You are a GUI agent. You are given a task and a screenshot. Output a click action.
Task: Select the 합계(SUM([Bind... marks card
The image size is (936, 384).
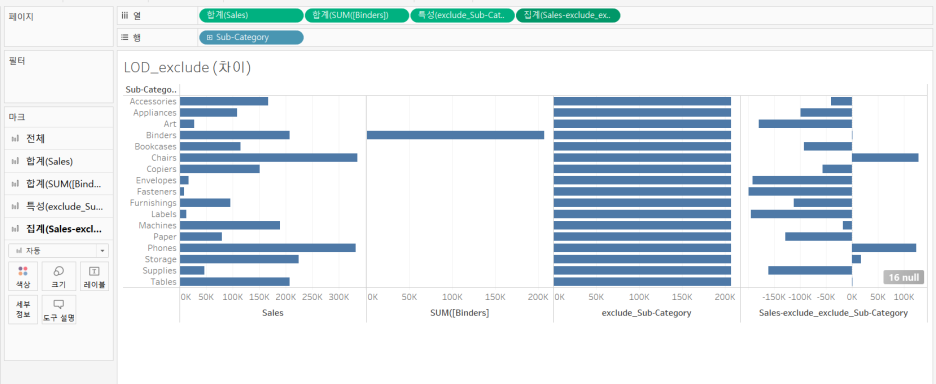click(58, 184)
